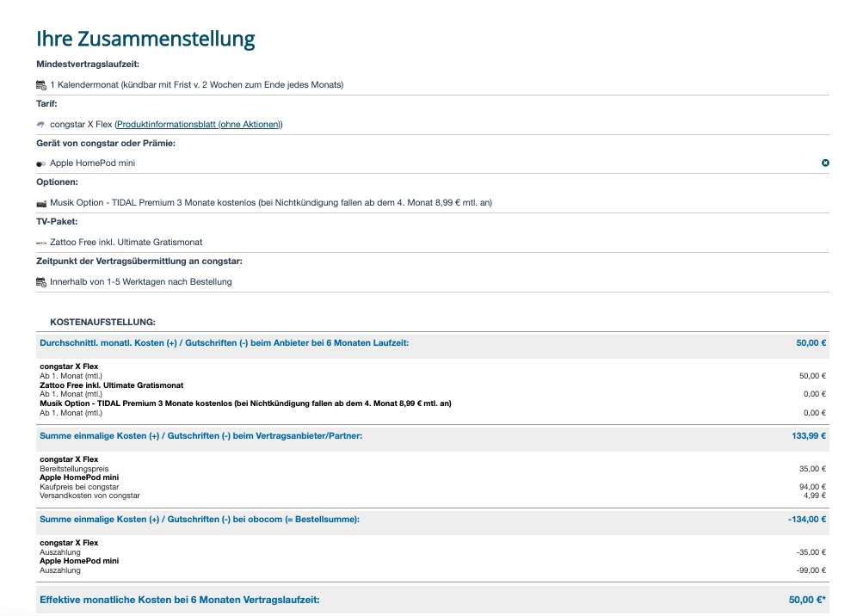Click the "Summe einmalige Kosten bei obocom" header
This screenshot has height=616, width=857.
(200, 520)
